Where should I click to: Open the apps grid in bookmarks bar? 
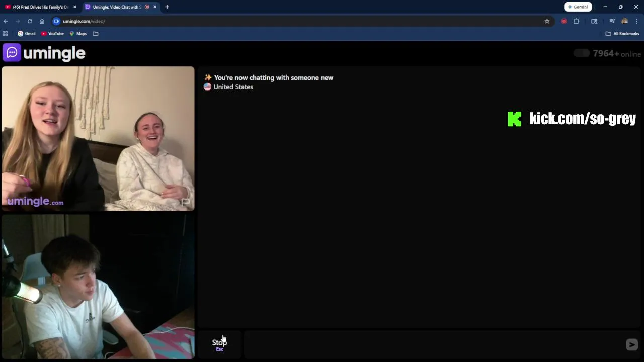coord(5,34)
